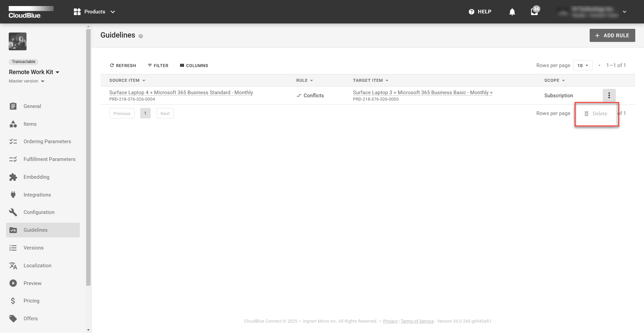This screenshot has width=644, height=333.
Task: Click the Ordering Parameters checklist icon
Action: (13, 142)
